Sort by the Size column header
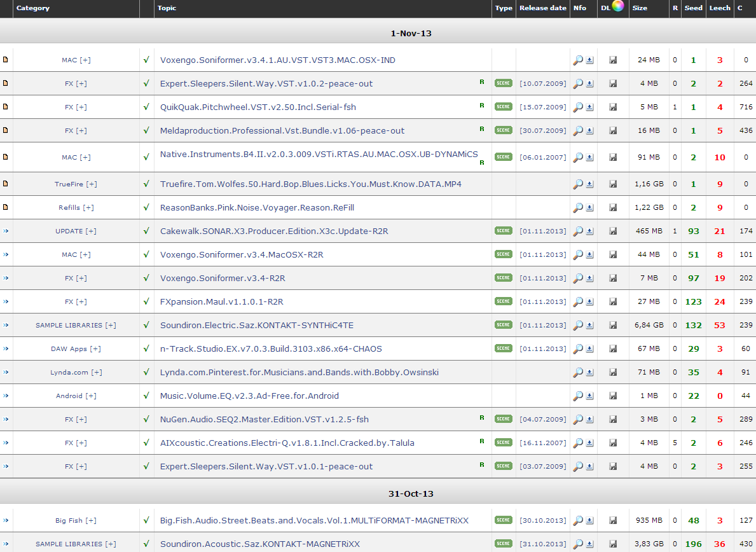756x552 pixels. (x=640, y=8)
